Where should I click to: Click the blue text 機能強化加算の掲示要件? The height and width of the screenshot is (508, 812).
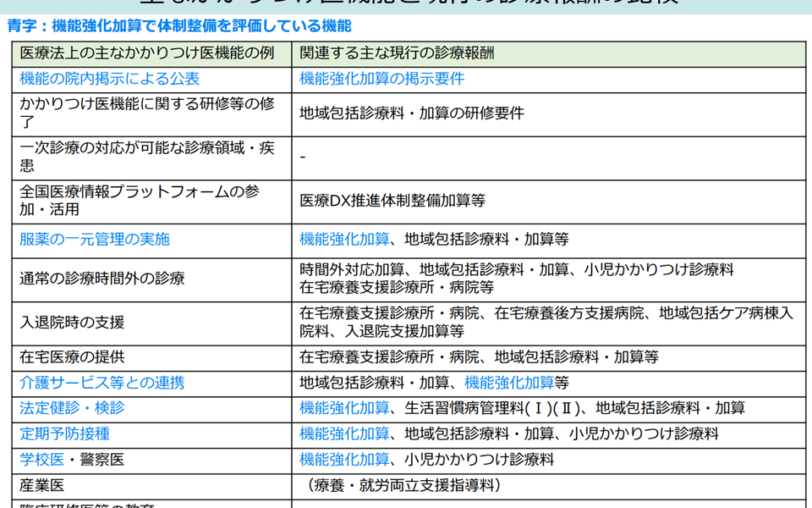click(381, 79)
